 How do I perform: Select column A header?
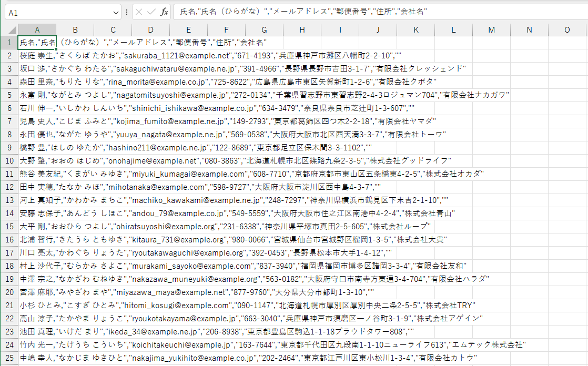pos(37,30)
